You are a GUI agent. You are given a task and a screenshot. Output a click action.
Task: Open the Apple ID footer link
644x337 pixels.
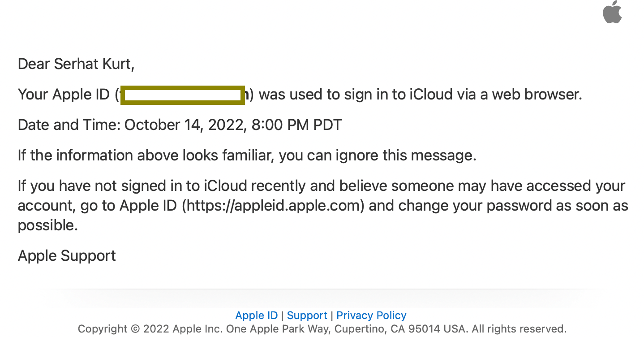[257, 315]
